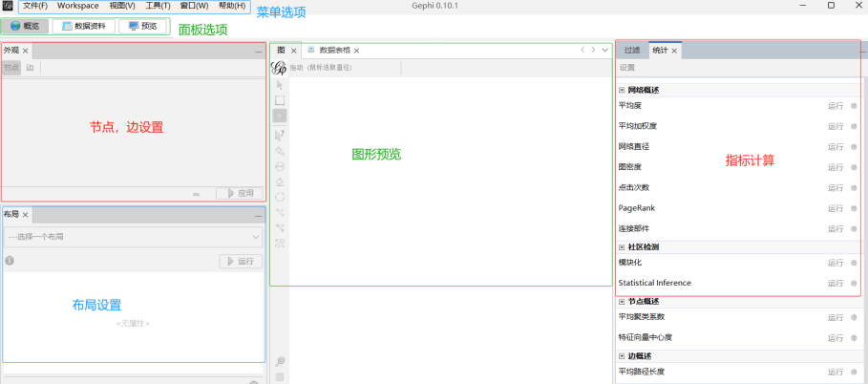Select the pencil node-drawing tool
Viewport: 868px width, 384px height.
point(279,150)
